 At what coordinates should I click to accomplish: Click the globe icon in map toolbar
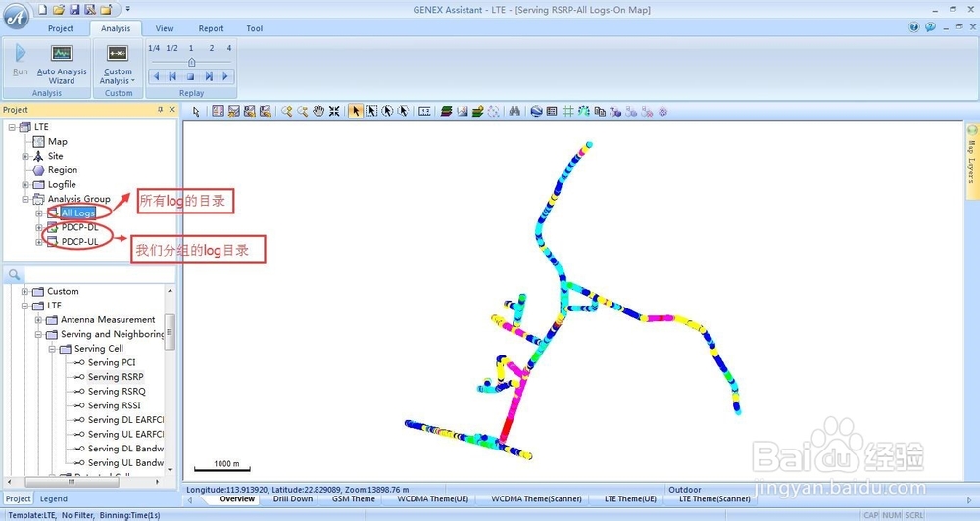(x=536, y=112)
